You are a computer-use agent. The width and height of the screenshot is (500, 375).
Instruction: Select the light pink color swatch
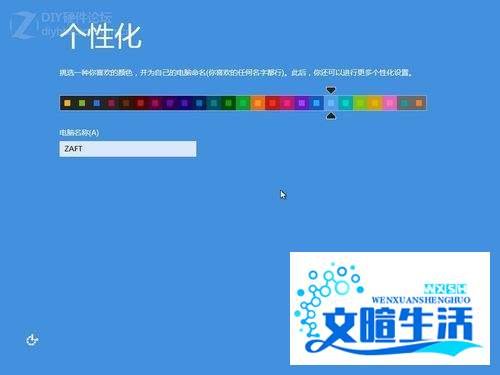tap(390, 103)
